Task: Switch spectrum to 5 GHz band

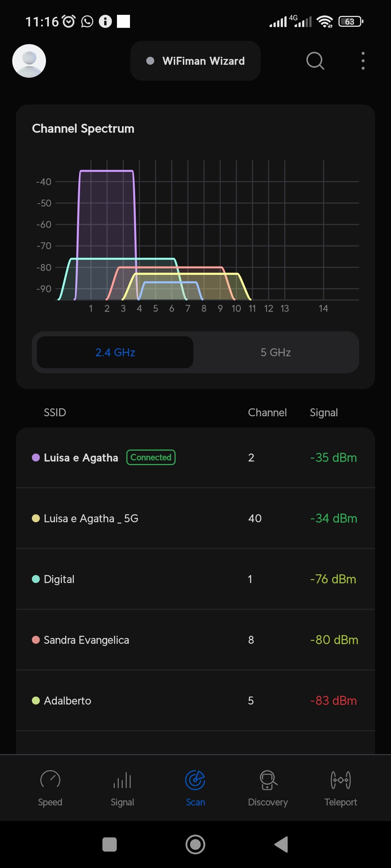Action: 276,352
